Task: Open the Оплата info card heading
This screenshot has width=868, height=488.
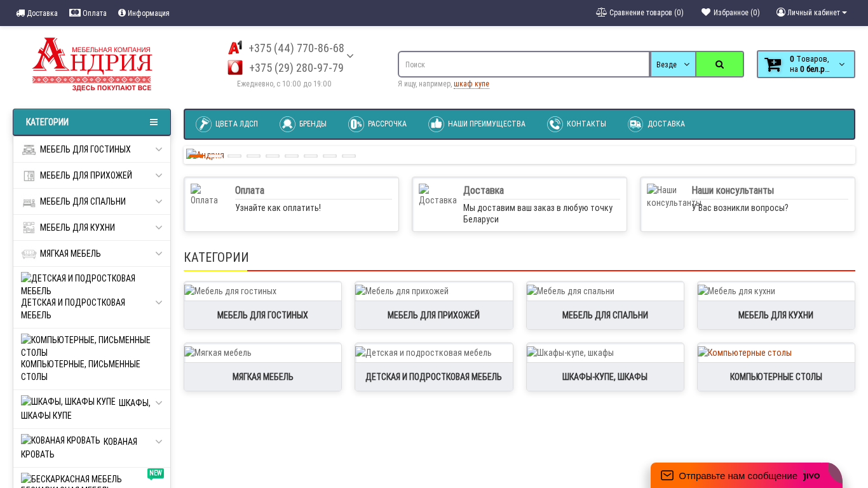Action: click(250, 190)
